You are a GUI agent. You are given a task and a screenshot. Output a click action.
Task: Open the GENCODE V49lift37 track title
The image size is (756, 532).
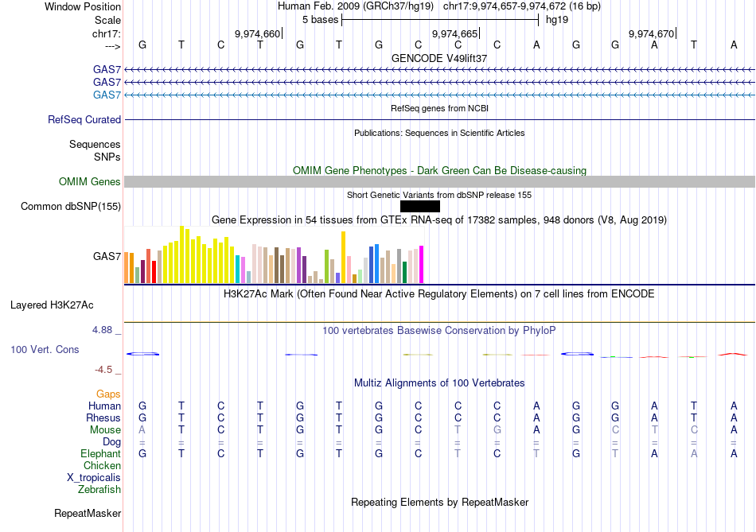(x=439, y=58)
